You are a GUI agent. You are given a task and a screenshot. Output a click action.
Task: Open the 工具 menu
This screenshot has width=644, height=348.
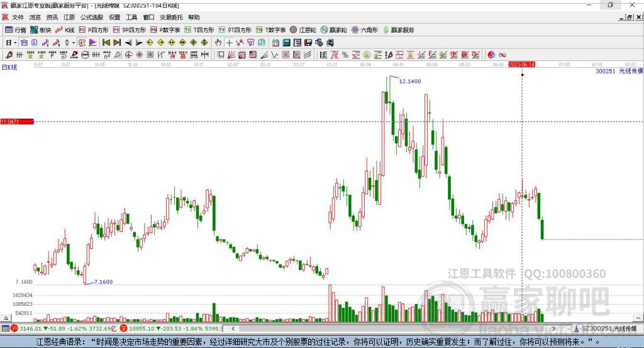(131, 17)
